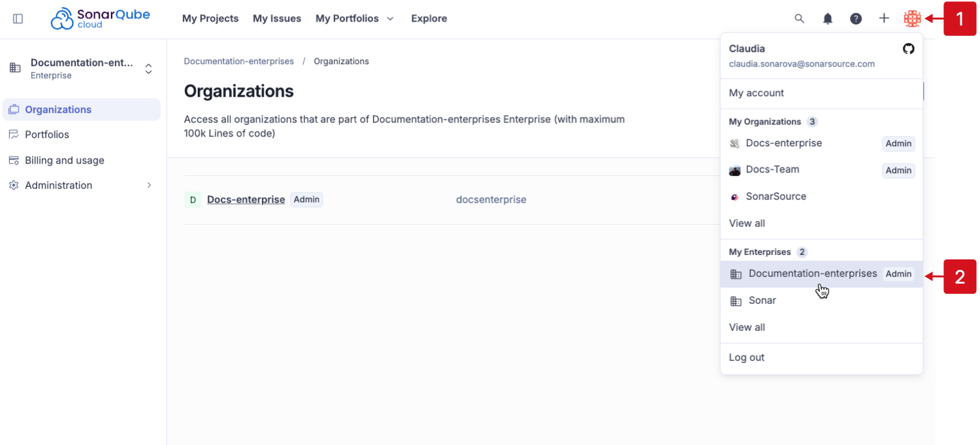980x445 pixels.
Task: Open the SonarQube cloud logo home
Action: [x=101, y=18]
